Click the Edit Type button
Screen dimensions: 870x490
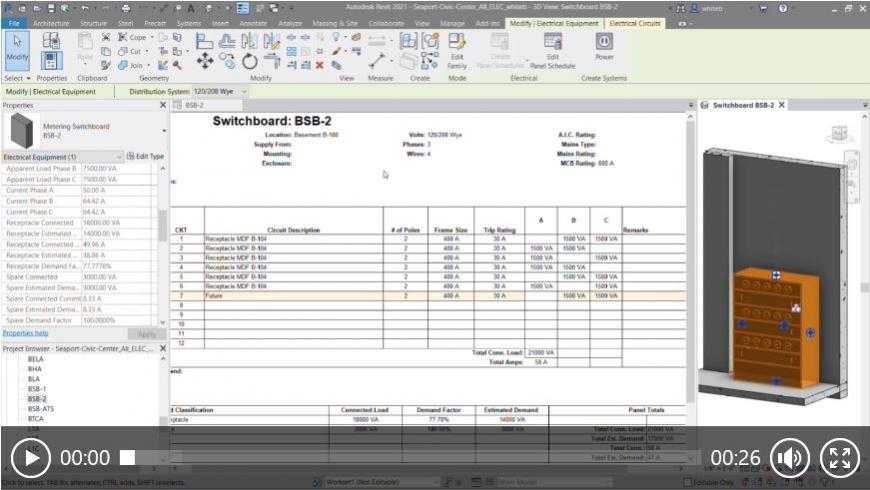(145, 156)
